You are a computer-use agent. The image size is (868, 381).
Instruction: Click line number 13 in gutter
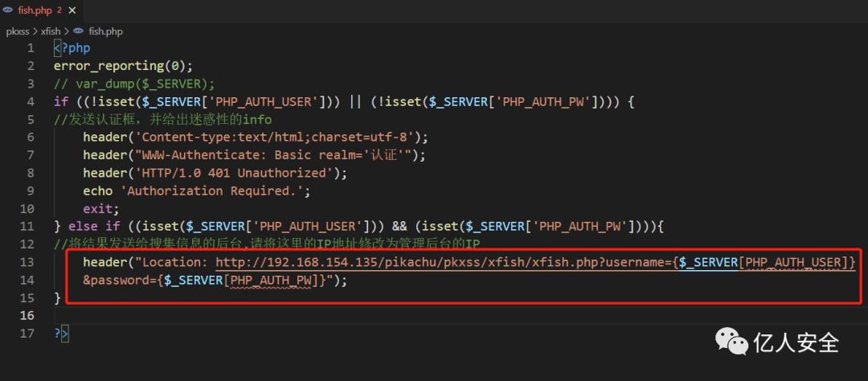(27, 263)
